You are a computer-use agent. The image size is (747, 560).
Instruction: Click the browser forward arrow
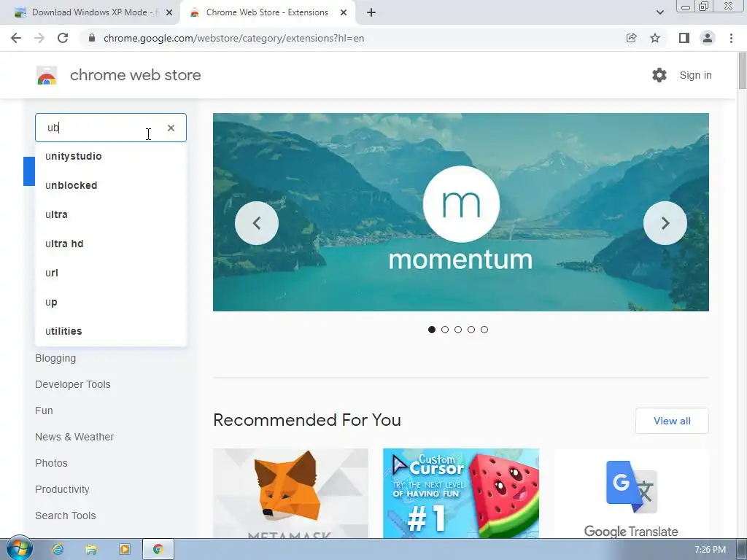[39, 38]
